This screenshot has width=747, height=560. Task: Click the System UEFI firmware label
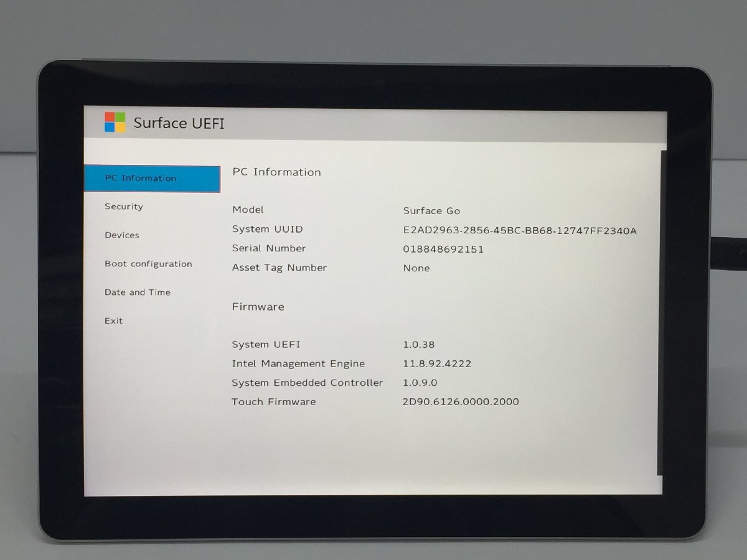point(266,345)
